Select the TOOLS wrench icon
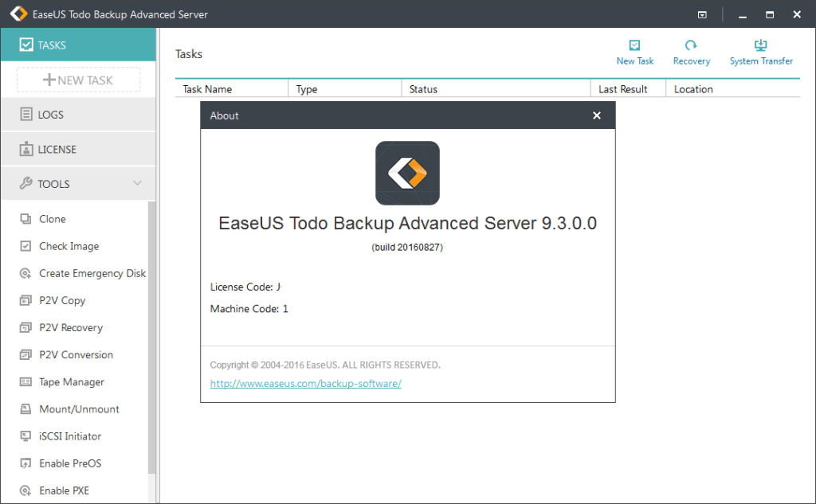 [x=26, y=183]
